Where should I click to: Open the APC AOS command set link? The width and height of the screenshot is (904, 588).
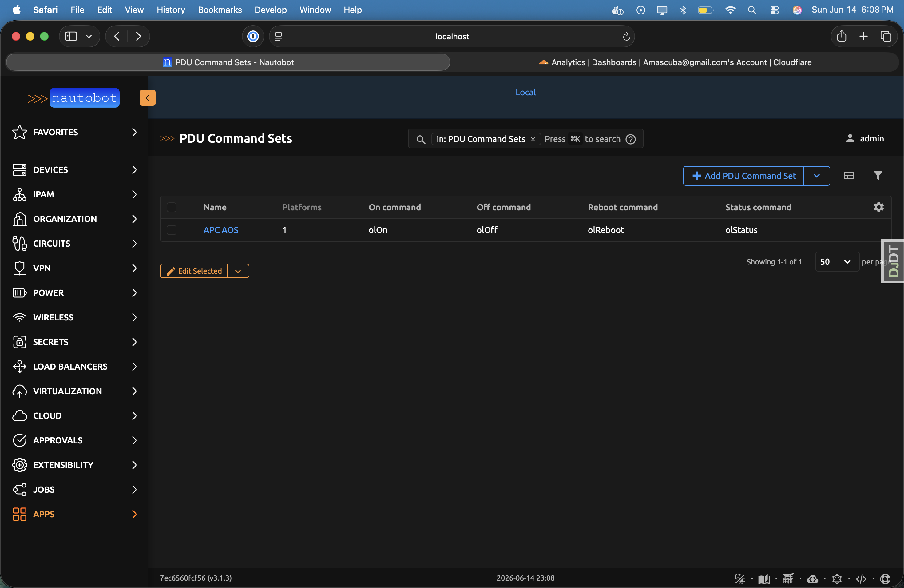221,230
